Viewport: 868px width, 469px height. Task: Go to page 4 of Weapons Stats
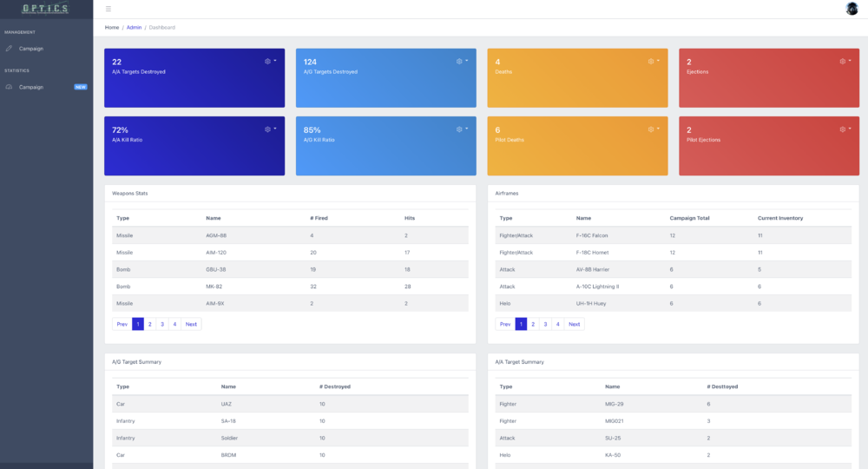(x=174, y=324)
